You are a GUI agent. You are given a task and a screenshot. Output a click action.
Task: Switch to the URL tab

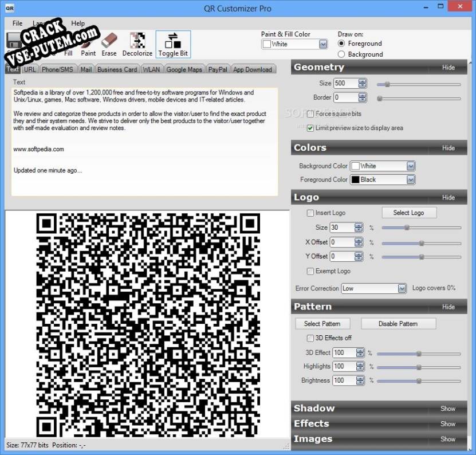pyautogui.click(x=30, y=69)
